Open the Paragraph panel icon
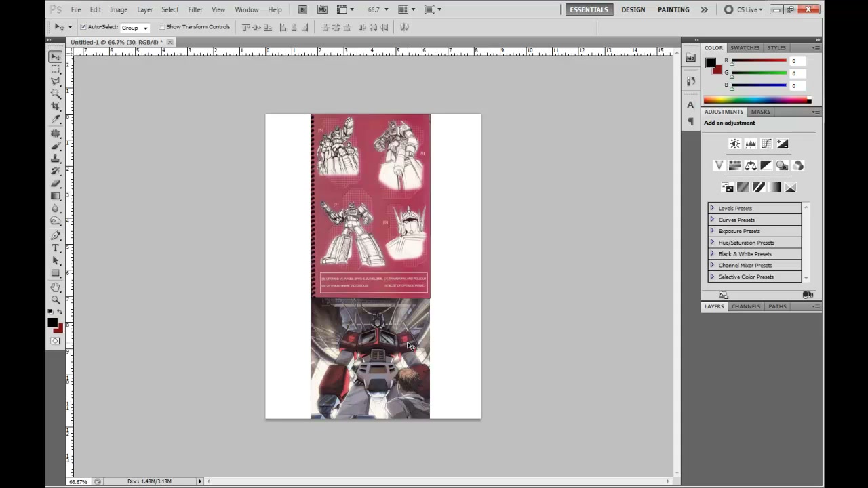Screen dimensions: 868x488 point(691,121)
